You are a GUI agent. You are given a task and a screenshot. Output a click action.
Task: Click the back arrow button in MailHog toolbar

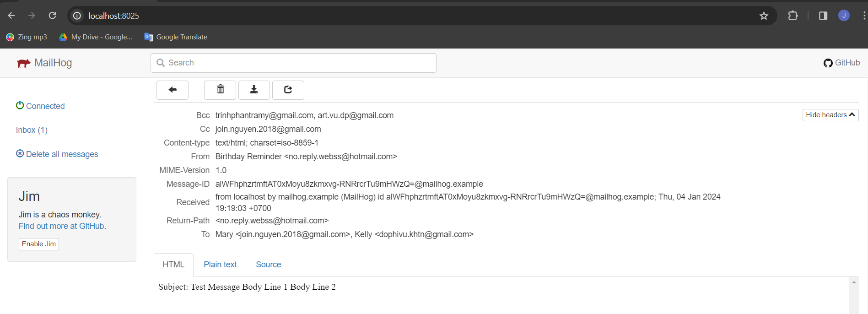[172, 90]
